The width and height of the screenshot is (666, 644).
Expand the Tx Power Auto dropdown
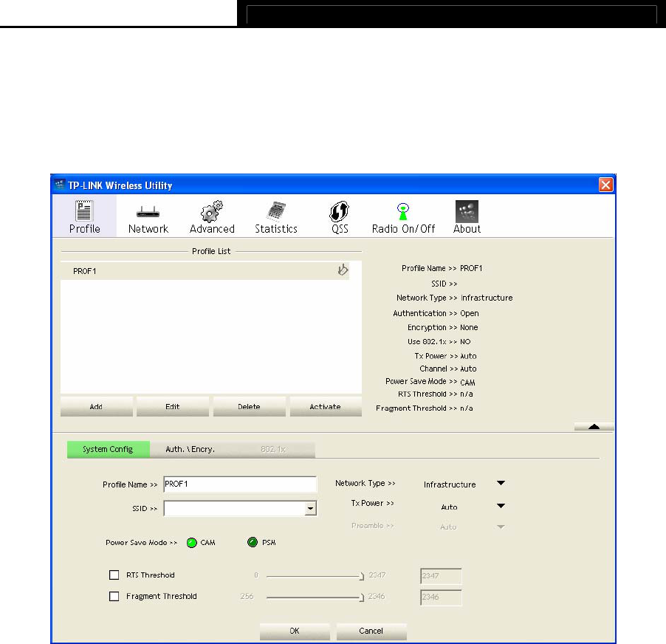tap(501, 505)
